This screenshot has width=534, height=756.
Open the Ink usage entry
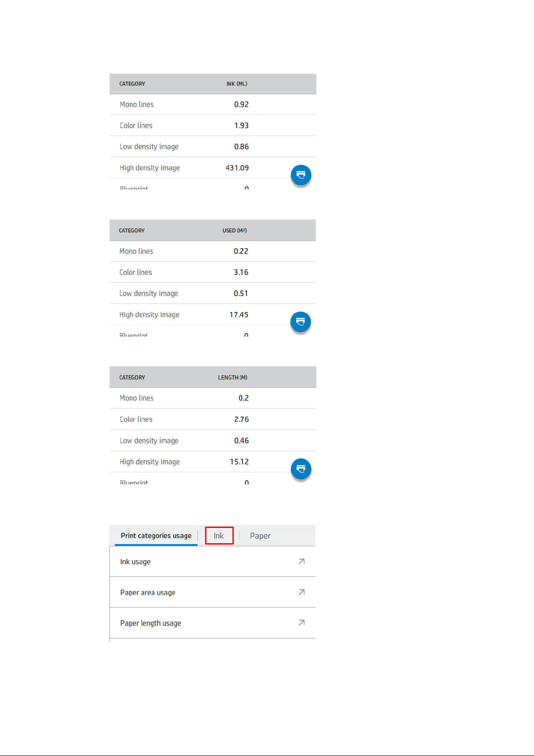213,562
